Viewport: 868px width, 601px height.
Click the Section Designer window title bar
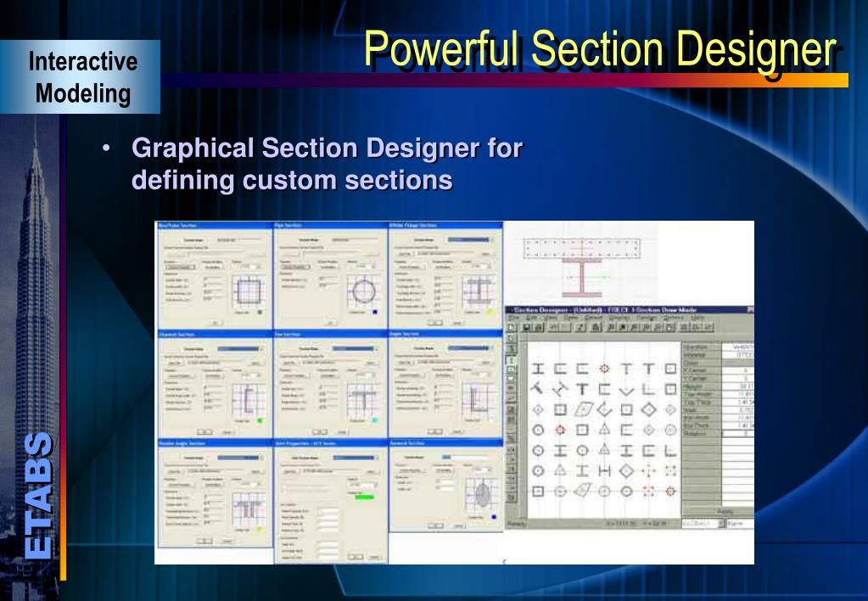pos(630,310)
